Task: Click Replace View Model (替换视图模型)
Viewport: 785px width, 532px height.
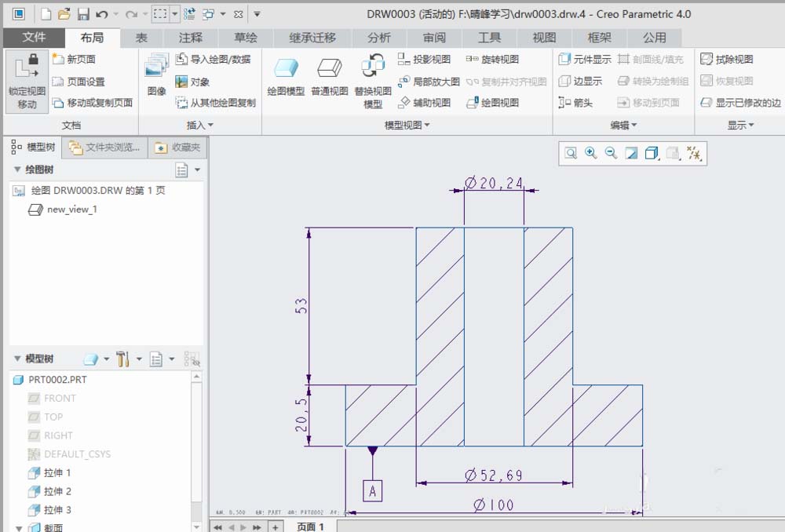Action: pos(373,82)
